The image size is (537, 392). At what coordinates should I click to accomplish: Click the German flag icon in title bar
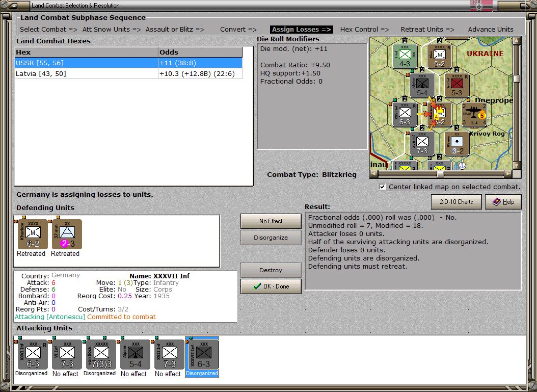click(481, 6)
